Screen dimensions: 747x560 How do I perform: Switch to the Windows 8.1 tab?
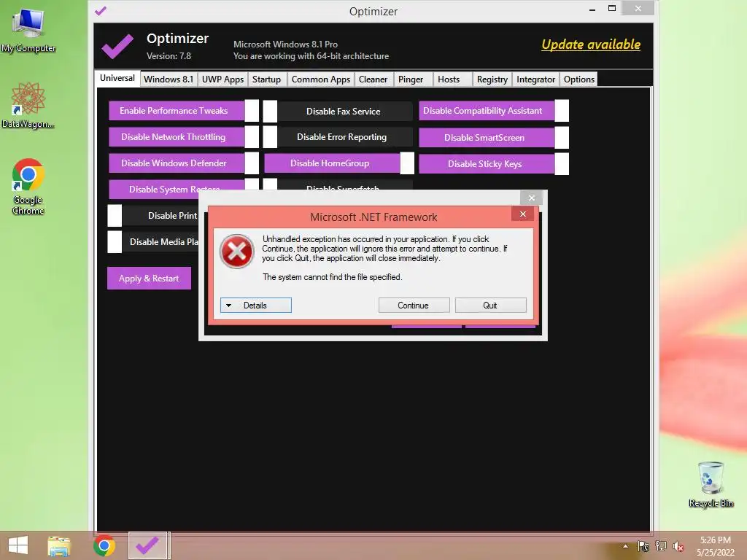click(169, 79)
